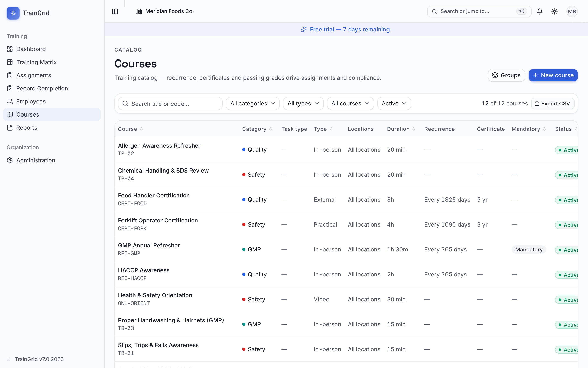Click the Dashboard icon in sidebar
The width and height of the screenshot is (588, 368).
coord(10,49)
